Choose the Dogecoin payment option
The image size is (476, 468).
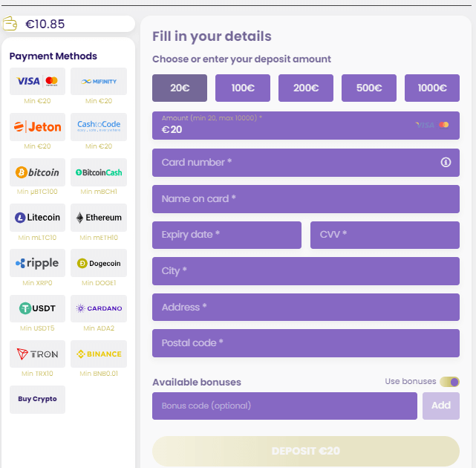point(99,263)
